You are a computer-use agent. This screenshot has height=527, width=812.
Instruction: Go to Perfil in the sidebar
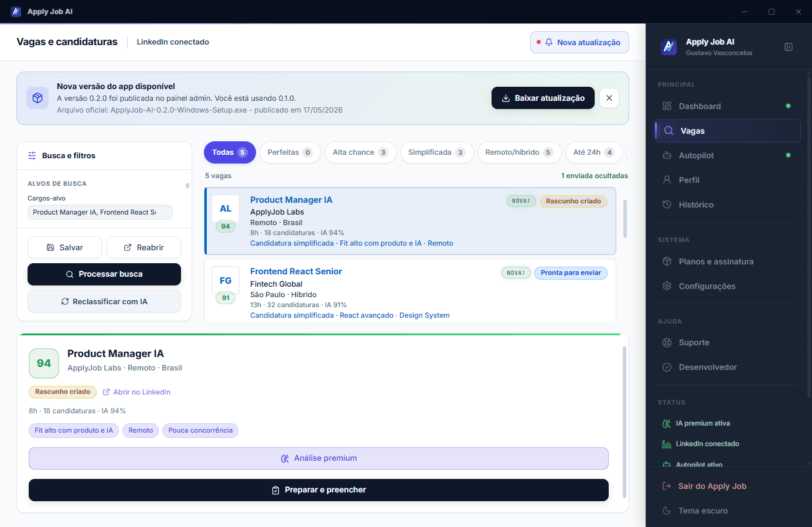[728, 180]
